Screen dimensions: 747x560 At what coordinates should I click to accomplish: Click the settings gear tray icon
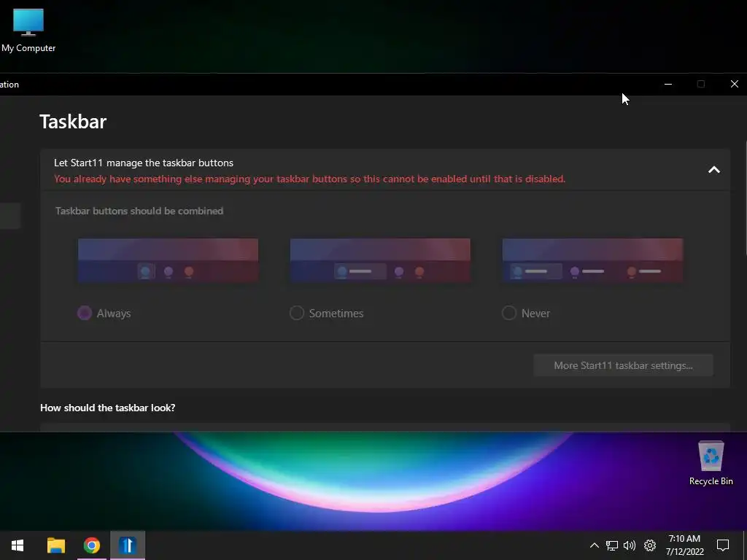click(650, 545)
